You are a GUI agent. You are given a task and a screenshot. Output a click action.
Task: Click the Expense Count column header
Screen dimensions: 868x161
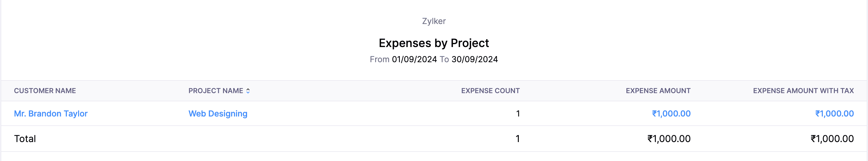pyautogui.click(x=490, y=91)
